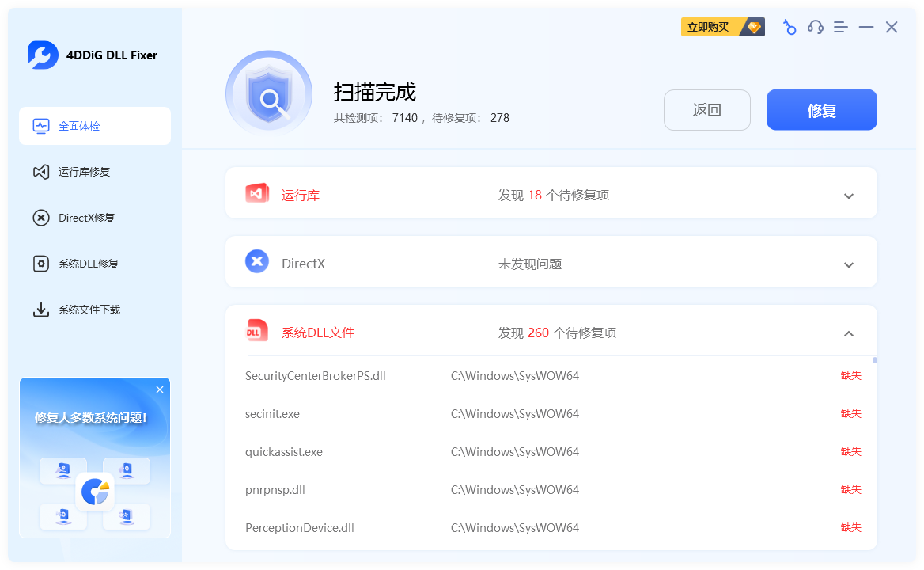Switch to 运行库修复 sidebar tab
This screenshot has width=924, height=570.
(95, 172)
